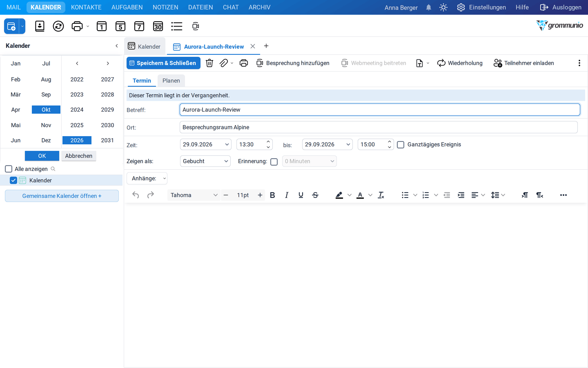Click the new appointment calendar icon
This screenshot has height=368, width=588.
pyautogui.click(x=11, y=26)
